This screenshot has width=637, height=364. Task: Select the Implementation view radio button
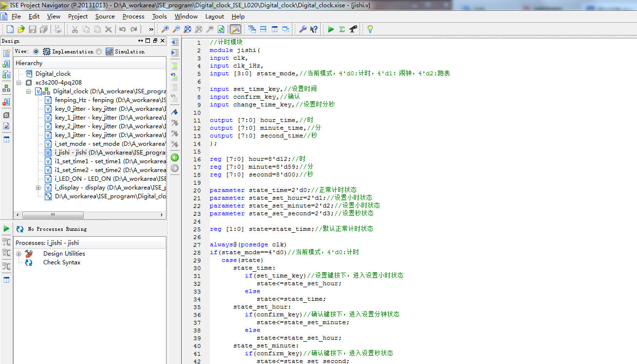pyautogui.click(x=36, y=52)
